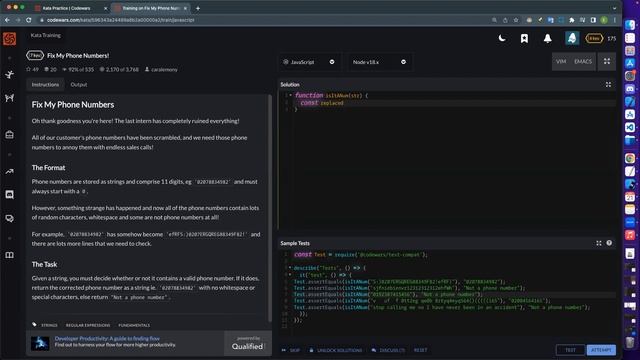Focus the codewars.com address bar
Screen dimensions: 640x360
(261, 20)
